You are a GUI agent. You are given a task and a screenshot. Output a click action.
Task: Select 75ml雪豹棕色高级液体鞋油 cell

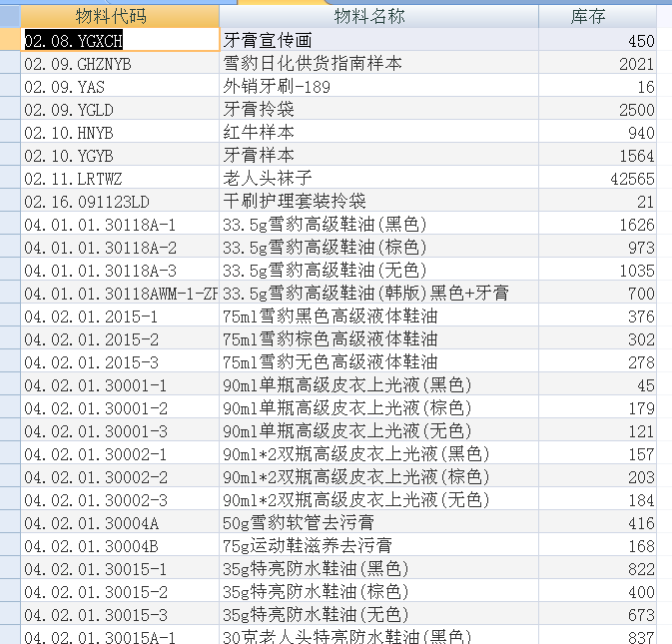coord(378,339)
